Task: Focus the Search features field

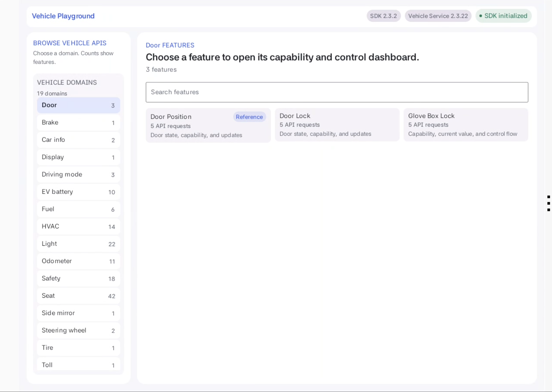Action: pyautogui.click(x=337, y=92)
